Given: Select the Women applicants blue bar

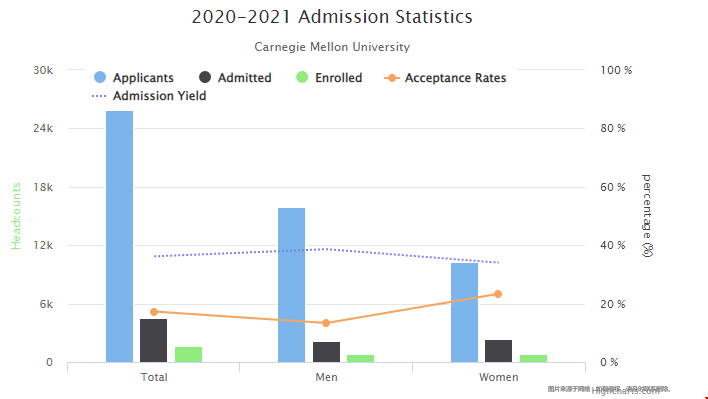Looking at the screenshot, I should pyautogui.click(x=465, y=312).
